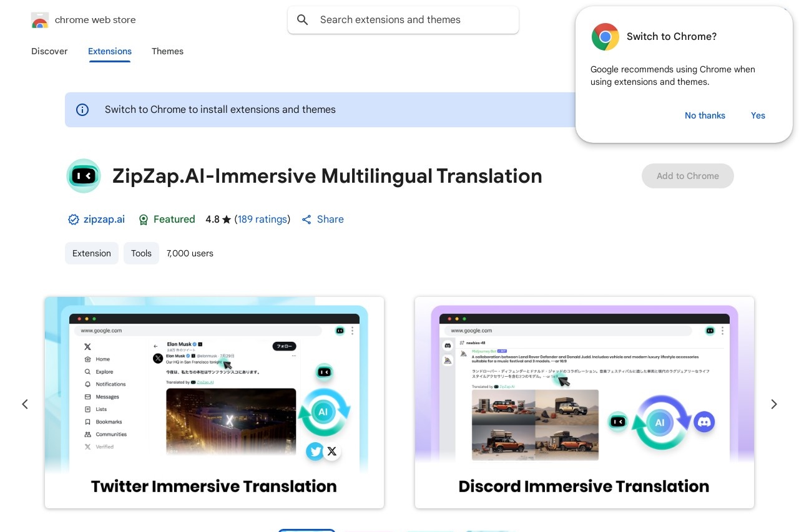The width and height of the screenshot is (799, 532).
Task: Open the Discover tab
Action: [x=49, y=51]
